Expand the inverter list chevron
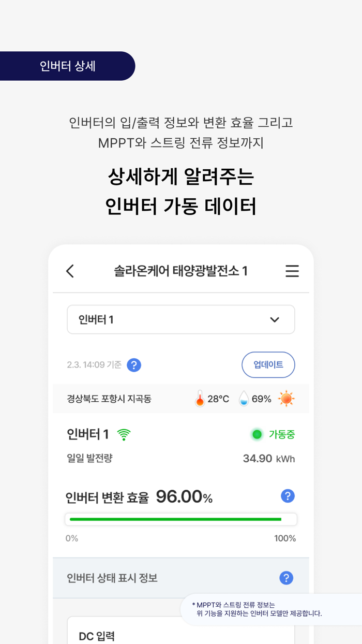 tap(275, 319)
